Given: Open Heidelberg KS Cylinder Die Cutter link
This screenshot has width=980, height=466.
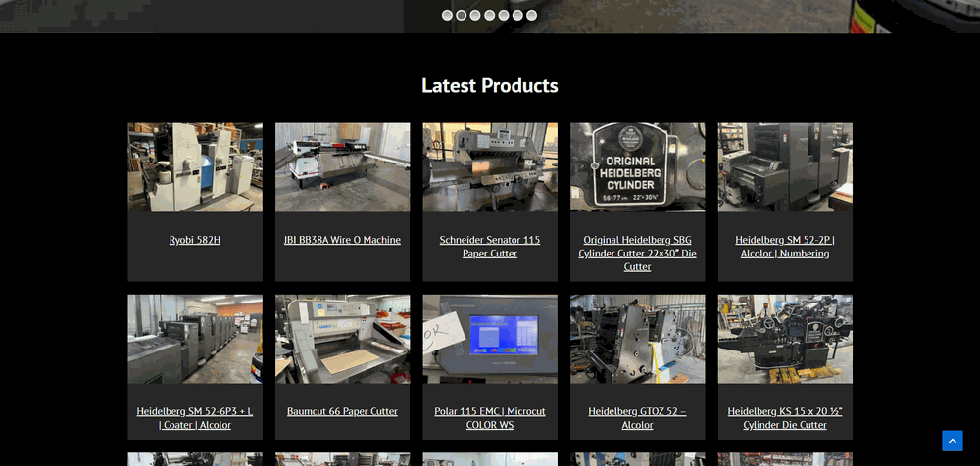Looking at the screenshot, I should [785, 418].
